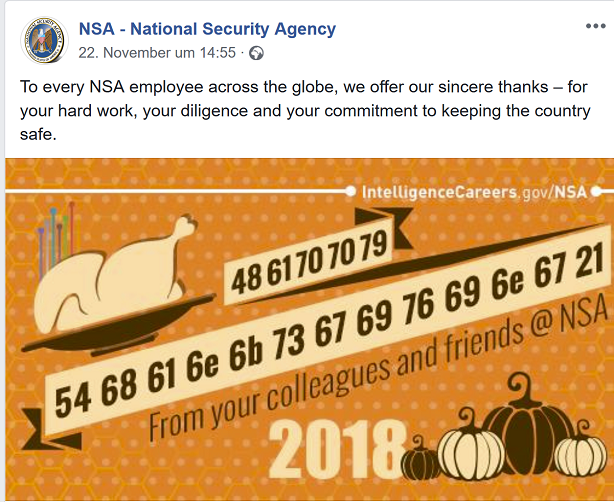Open the NSA - National Security Agency page link
614x502 pixels.
(207, 29)
